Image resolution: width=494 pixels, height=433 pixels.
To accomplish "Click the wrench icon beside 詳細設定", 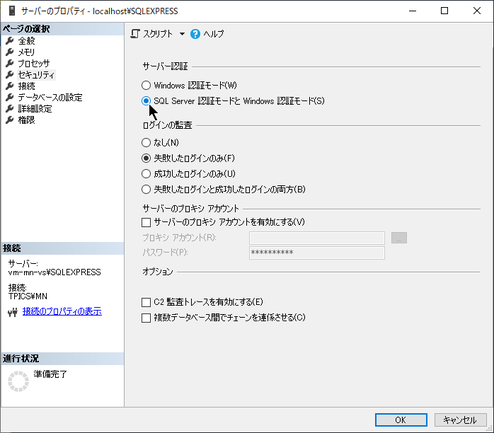I will tap(10, 109).
